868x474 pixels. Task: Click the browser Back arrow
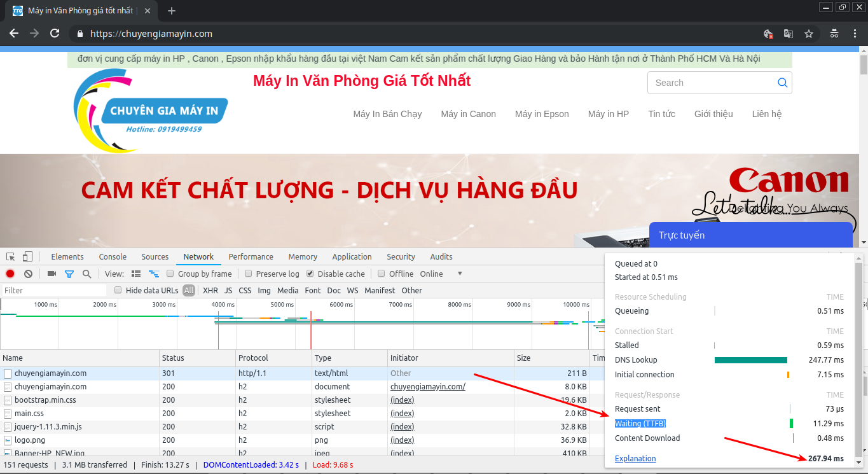(14, 34)
